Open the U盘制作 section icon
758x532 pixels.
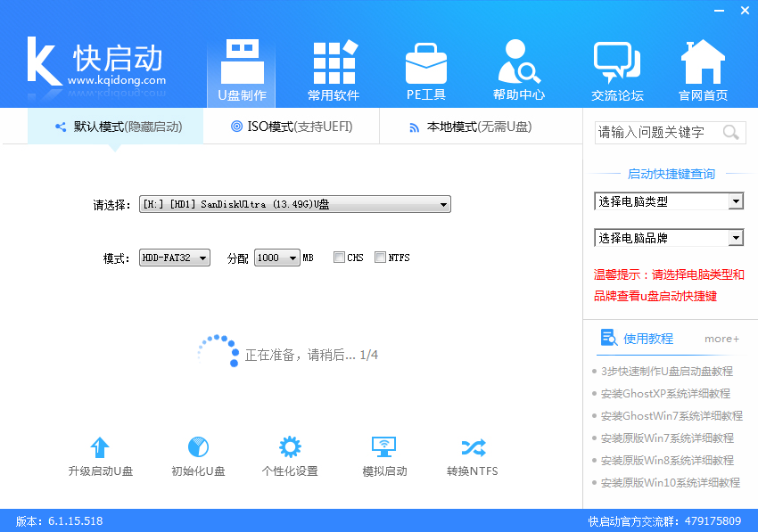coord(243,61)
